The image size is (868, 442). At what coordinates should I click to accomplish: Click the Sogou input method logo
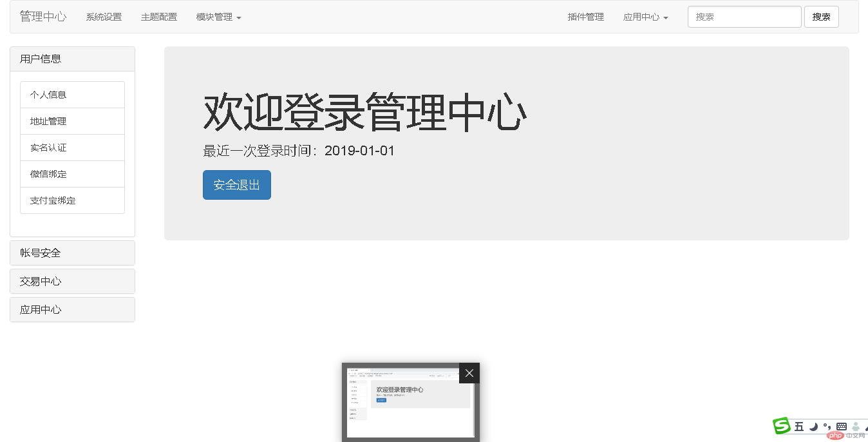pyautogui.click(x=782, y=426)
